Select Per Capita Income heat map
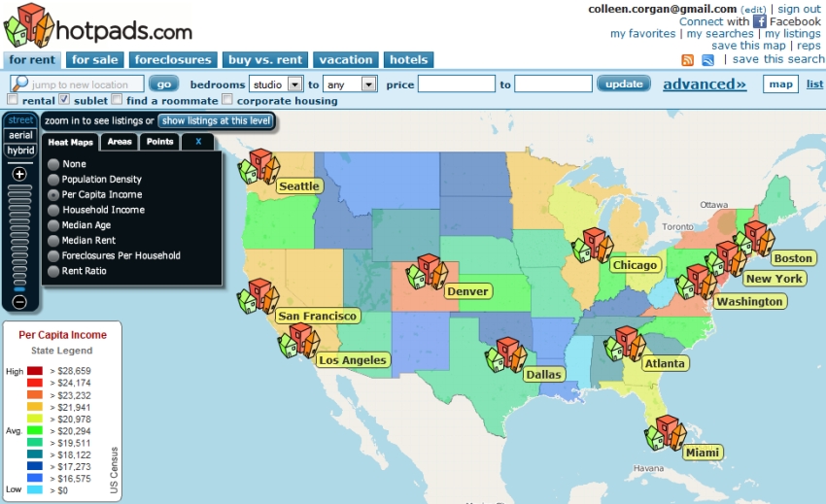 [53, 195]
